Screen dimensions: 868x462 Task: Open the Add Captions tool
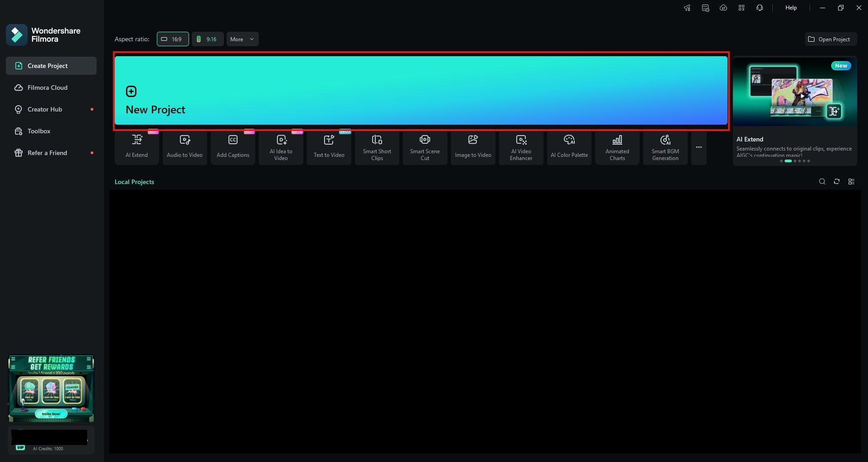tap(233, 148)
